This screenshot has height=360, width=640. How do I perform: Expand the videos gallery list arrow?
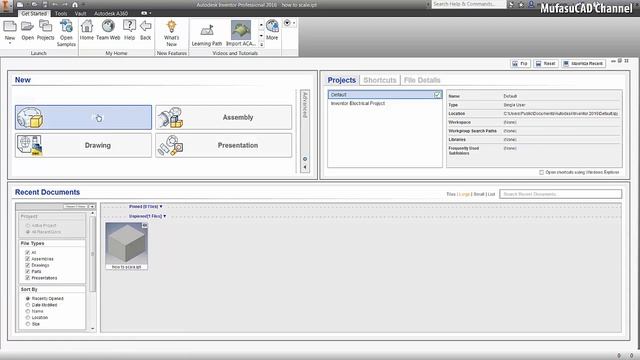(x=261, y=44)
